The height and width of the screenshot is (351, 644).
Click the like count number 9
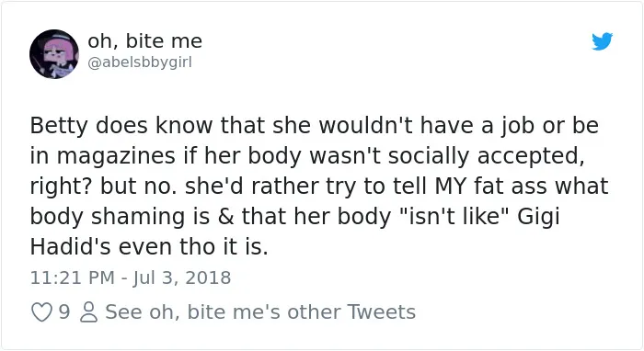[x=64, y=312]
